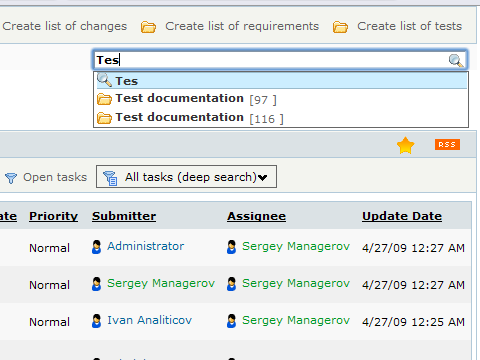Choose Test documentation [97] suggestion
This screenshot has width=480, height=360.
tap(282, 99)
